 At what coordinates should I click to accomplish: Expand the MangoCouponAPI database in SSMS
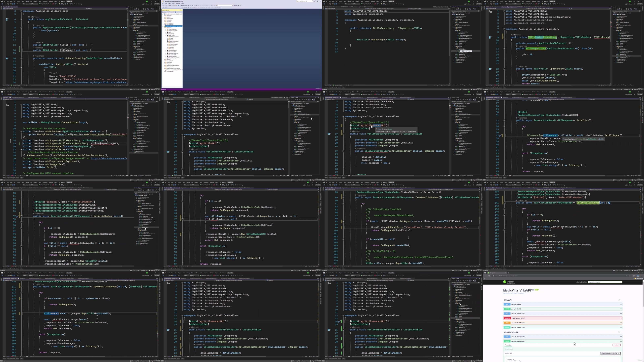tap(166, 50)
